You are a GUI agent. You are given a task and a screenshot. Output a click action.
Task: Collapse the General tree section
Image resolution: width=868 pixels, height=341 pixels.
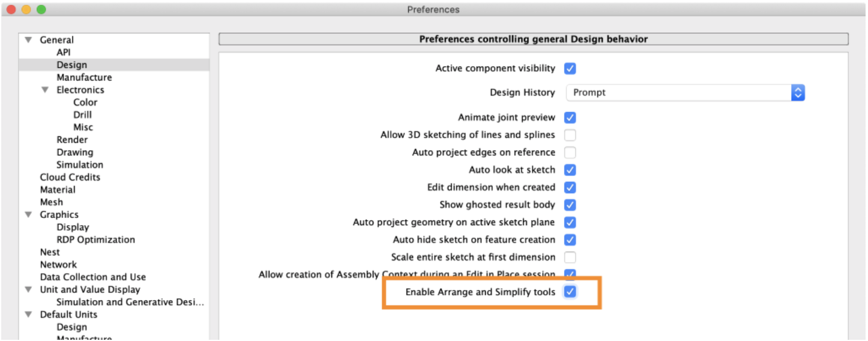[x=28, y=40]
